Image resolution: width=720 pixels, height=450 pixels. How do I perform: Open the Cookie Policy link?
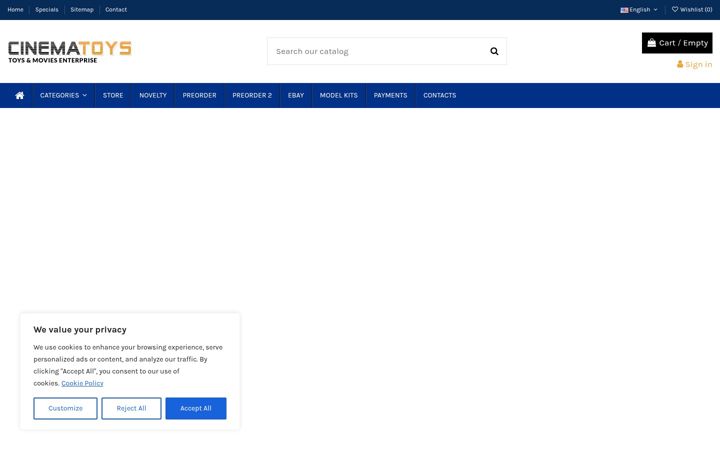(x=82, y=383)
